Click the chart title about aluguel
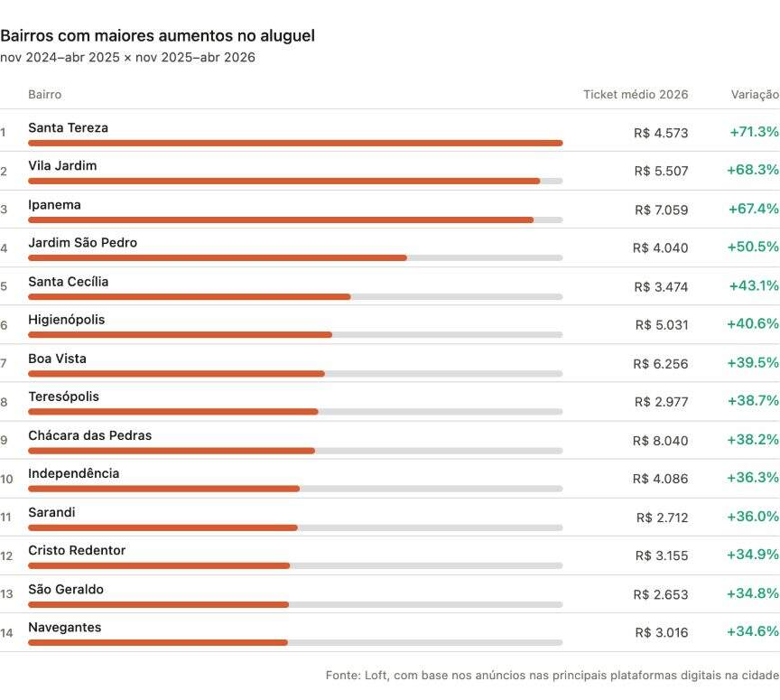Image resolution: width=780 pixels, height=700 pixels. (158, 36)
